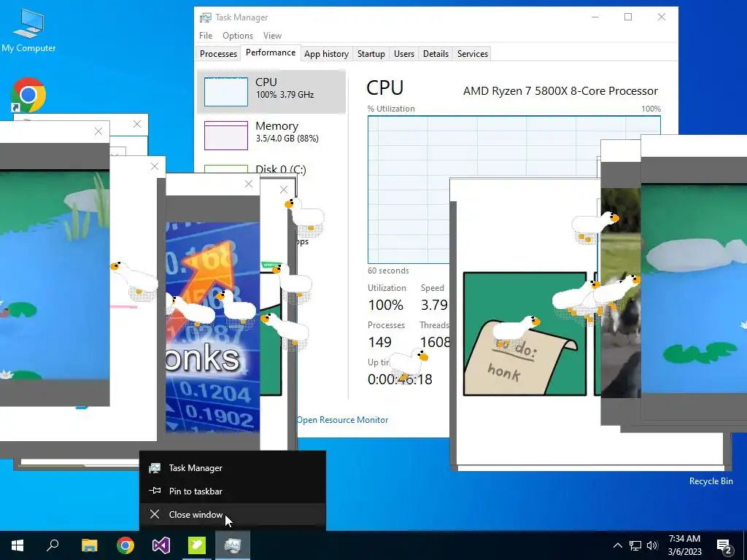Click the 60 seconds graph label
Screen dimensions: 747x560
click(x=388, y=271)
